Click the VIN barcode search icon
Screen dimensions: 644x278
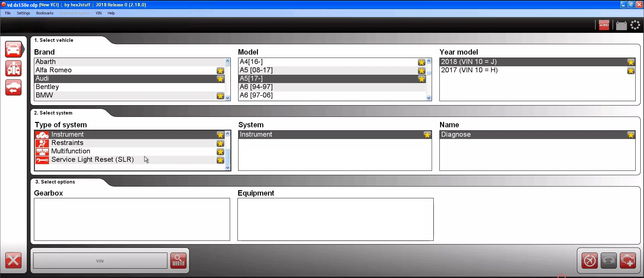(178, 261)
